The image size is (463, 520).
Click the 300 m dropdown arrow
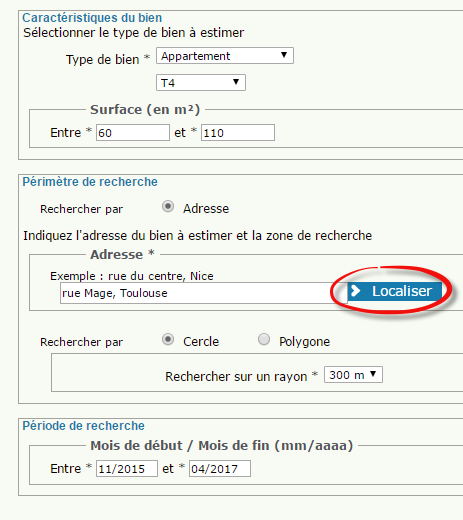pos(373,374)
